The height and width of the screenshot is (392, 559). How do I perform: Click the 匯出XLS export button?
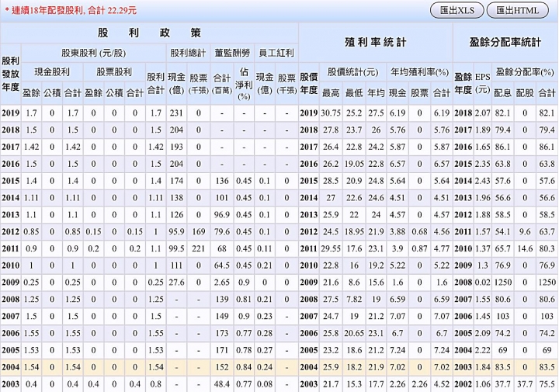pyautogui.click(x=457, y=10)
